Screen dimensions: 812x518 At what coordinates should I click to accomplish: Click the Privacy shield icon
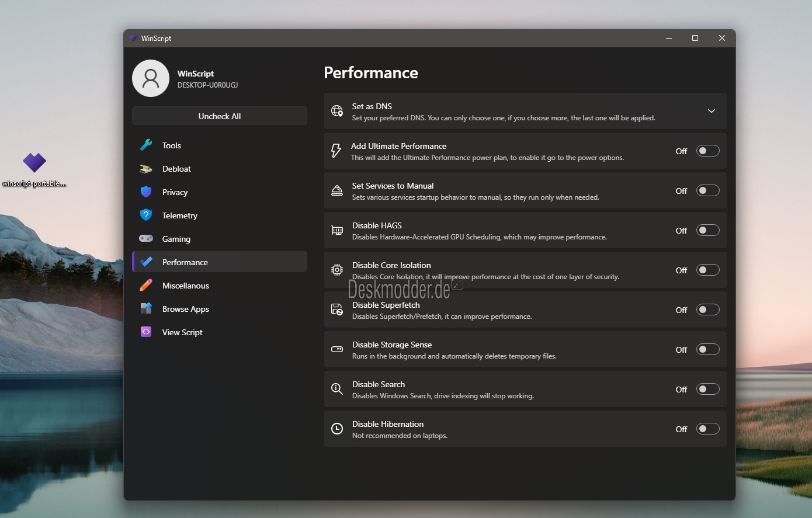pyautogui.click(x=146, y=192)
